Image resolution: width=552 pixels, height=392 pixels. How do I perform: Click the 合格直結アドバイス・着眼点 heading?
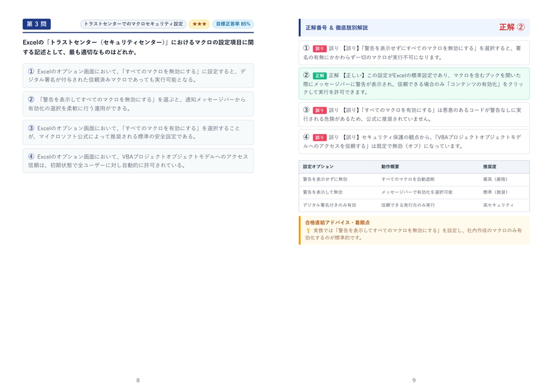click(x=337, y=223)
